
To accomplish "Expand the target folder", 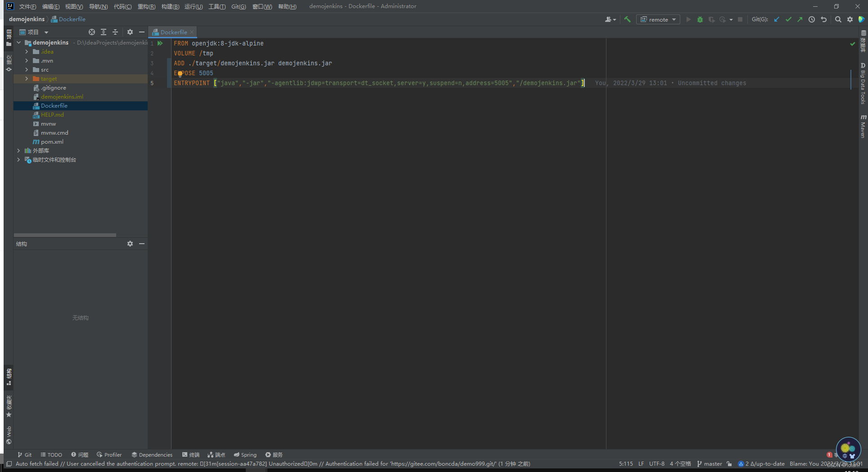I will pyautogui.click(x=27, y=79).
